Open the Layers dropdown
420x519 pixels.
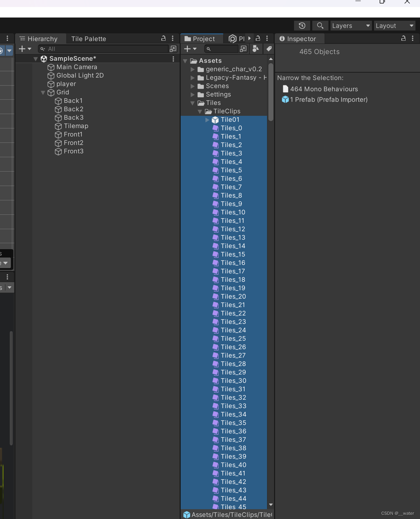click(x=351, y=26)
